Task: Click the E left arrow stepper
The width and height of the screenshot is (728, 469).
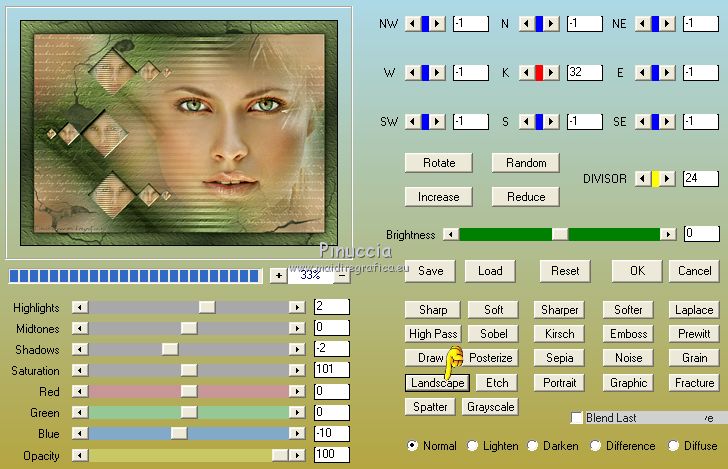Action: 643,72
